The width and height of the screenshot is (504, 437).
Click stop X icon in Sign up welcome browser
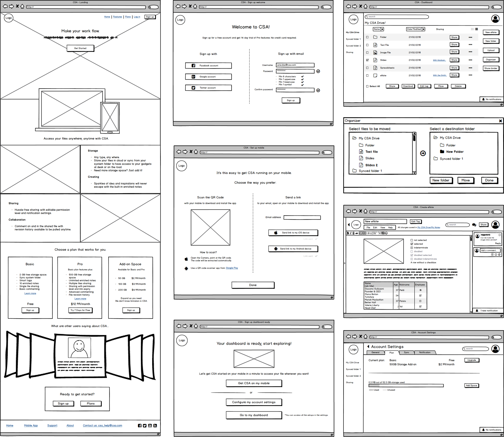point(190,6)
